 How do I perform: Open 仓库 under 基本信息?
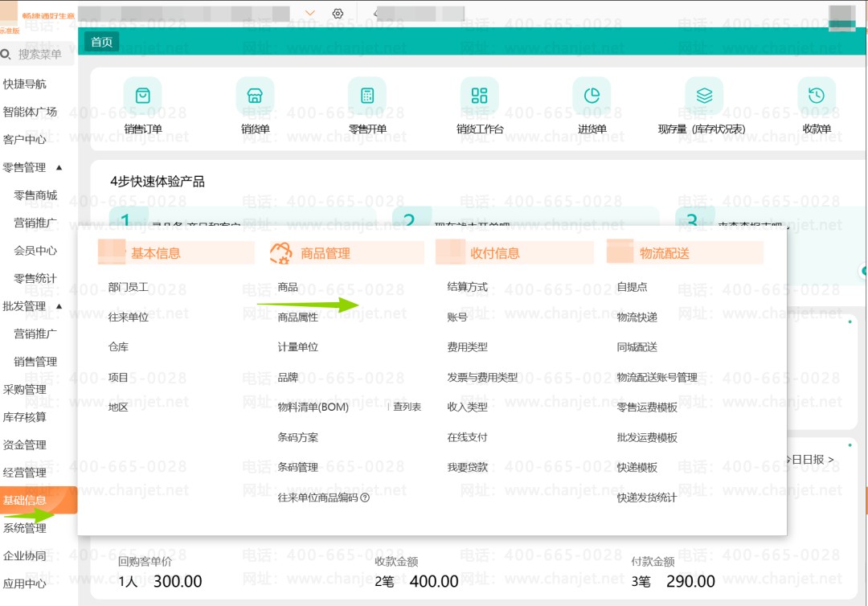click(118, 347)
